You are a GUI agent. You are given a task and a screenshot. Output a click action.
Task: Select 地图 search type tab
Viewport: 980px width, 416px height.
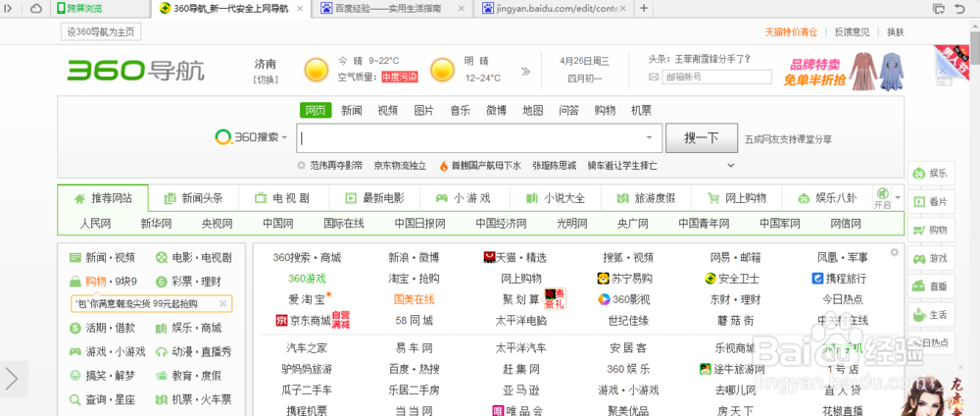[x=533, y=111]
